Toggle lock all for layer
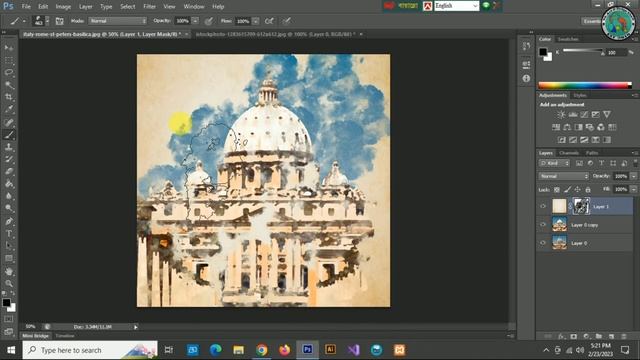This screenshot has height=360, width=640. pos(588,189)
